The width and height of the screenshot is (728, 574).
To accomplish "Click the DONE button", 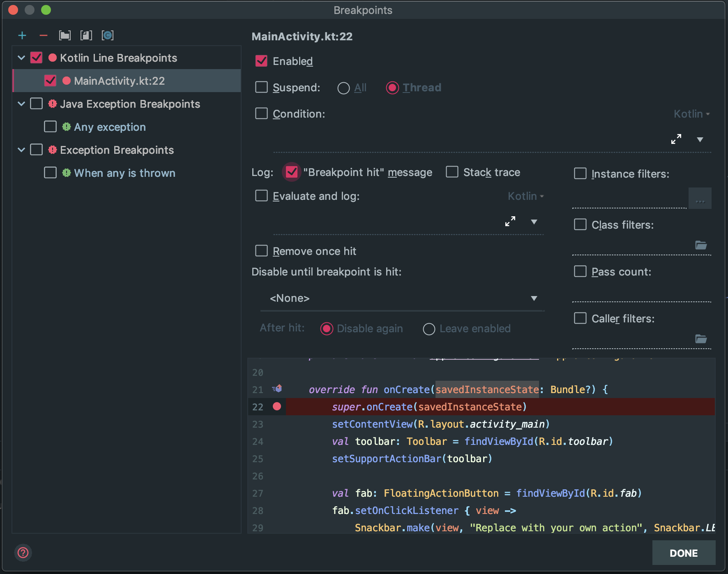I will pos(683,553).
